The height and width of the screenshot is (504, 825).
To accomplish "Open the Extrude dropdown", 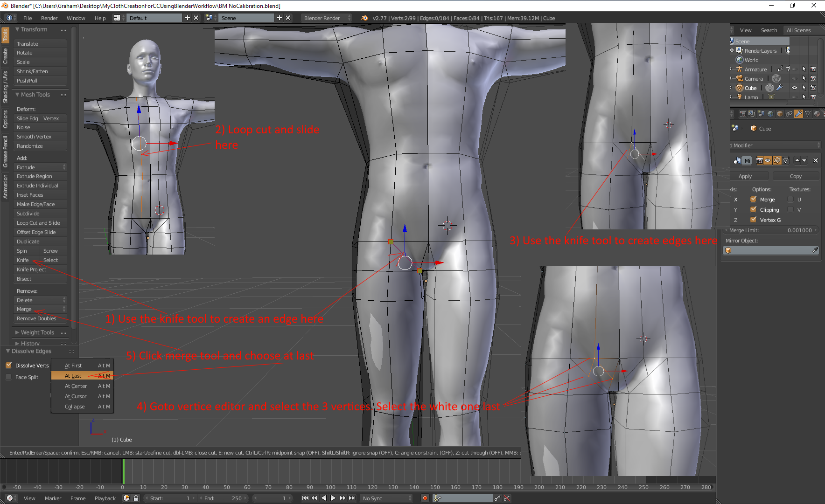I will pyautogui.click(x=41, y=167).
